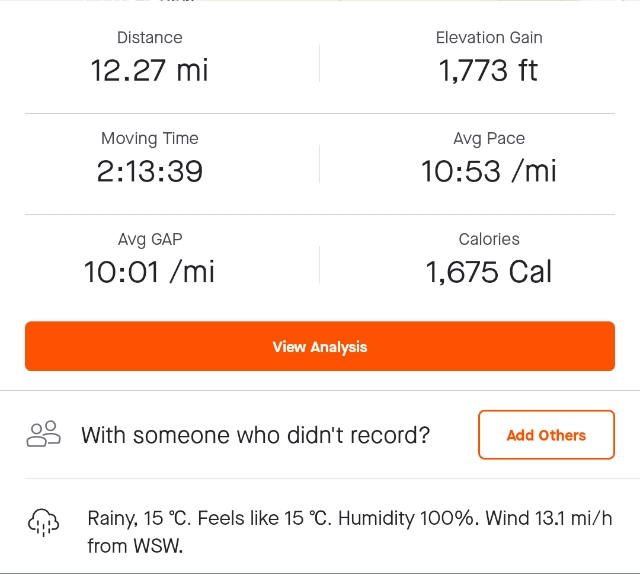Click the rainy weather description text
This screenshot has height=574, width=640.
click(350, 532)
